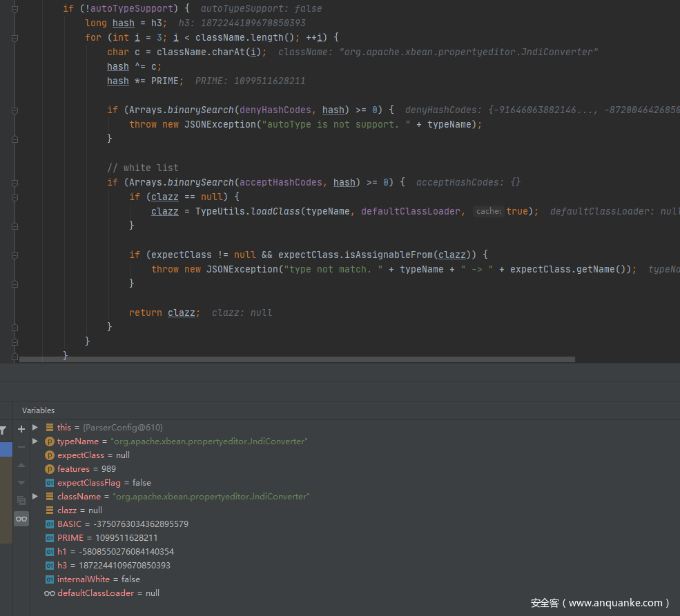The height and width of the screenshot is (616, 680).
Task: Click the glasses icon beside defaultClassLoader
Action: tap(49, 593)
